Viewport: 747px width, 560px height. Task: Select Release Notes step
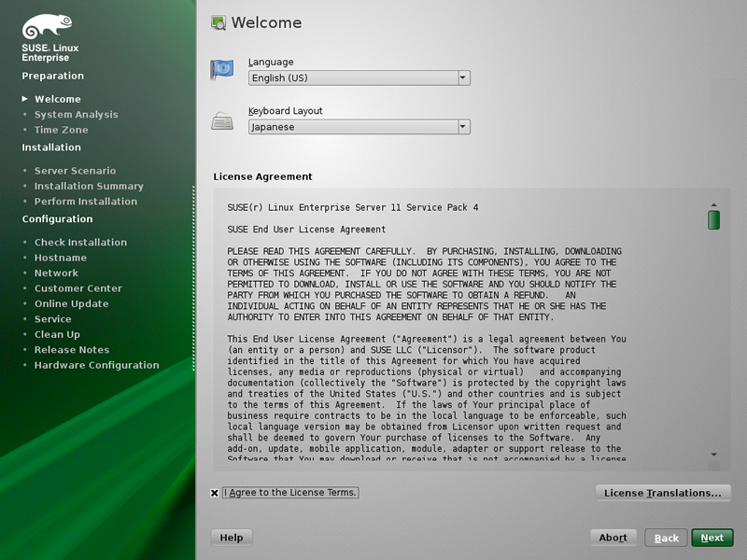72,349
